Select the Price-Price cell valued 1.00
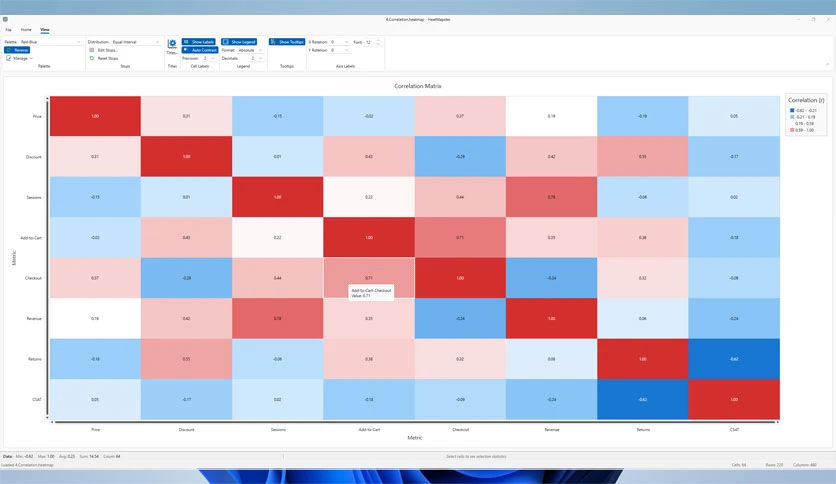 (95, 116)
